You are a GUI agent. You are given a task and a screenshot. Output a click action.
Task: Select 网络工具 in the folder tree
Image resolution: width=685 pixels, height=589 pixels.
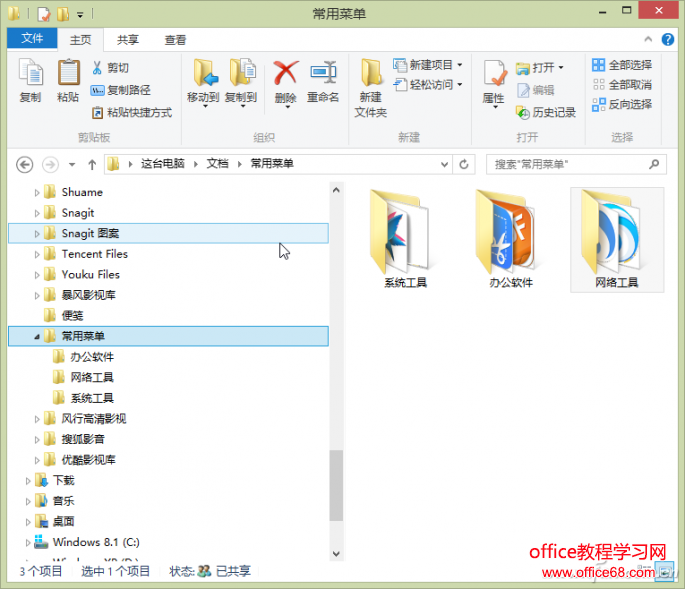click(x=92, y=378)
